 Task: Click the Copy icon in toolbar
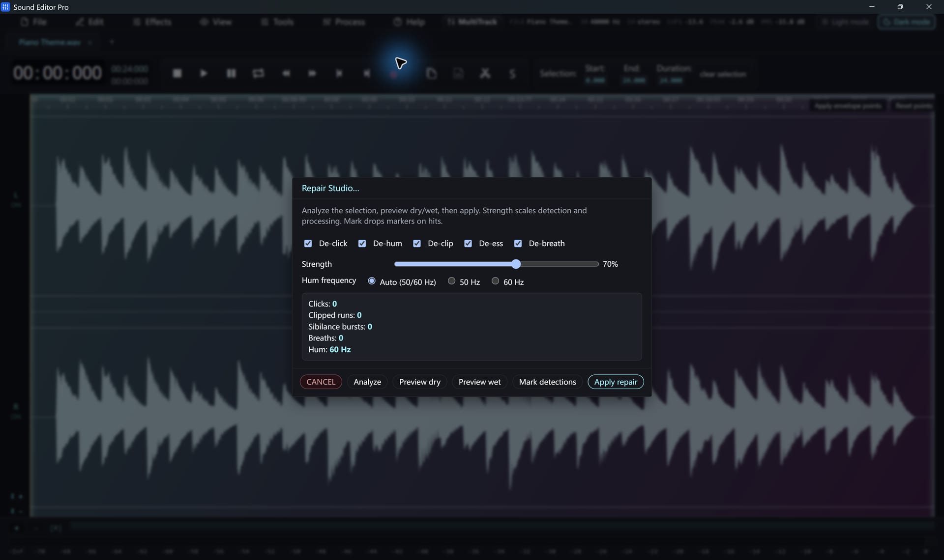pyautogui.click(x=431, y=73)
